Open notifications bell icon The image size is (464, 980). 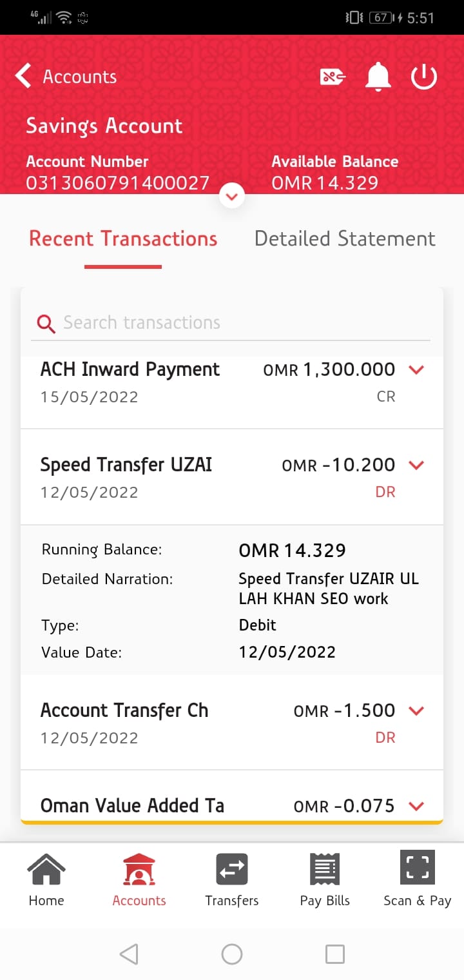(x=378, y=77)
